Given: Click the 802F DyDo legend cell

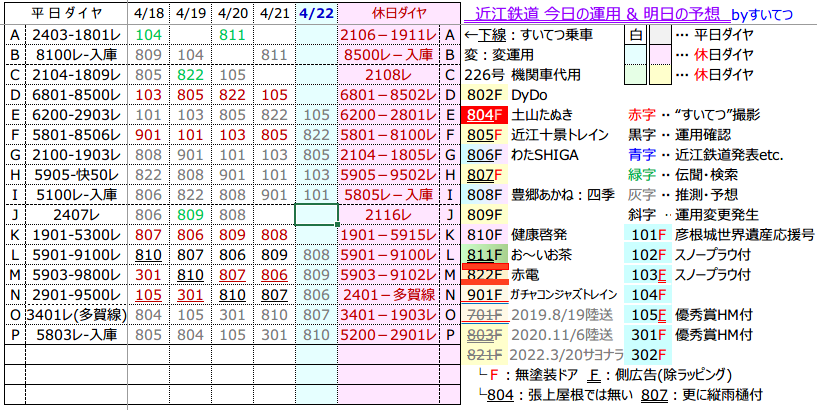Looking at the screenshot, I should (485, 95).
